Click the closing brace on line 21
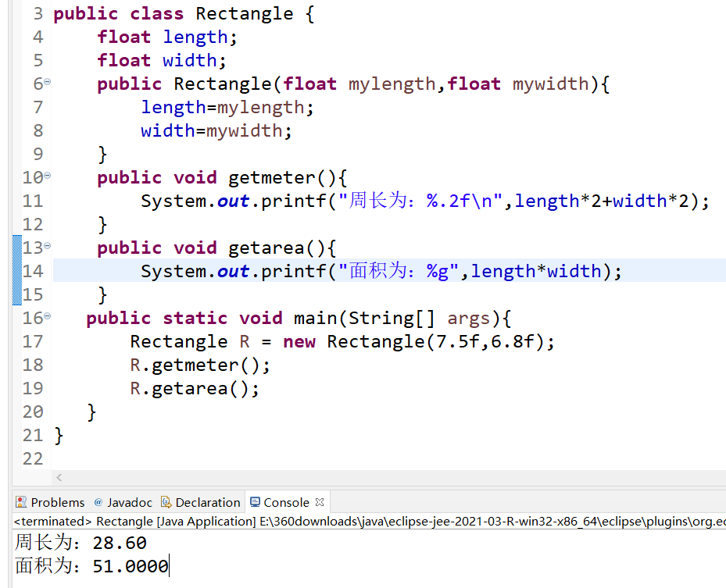This screenshot has width=726, height=588. pos(59,436)
